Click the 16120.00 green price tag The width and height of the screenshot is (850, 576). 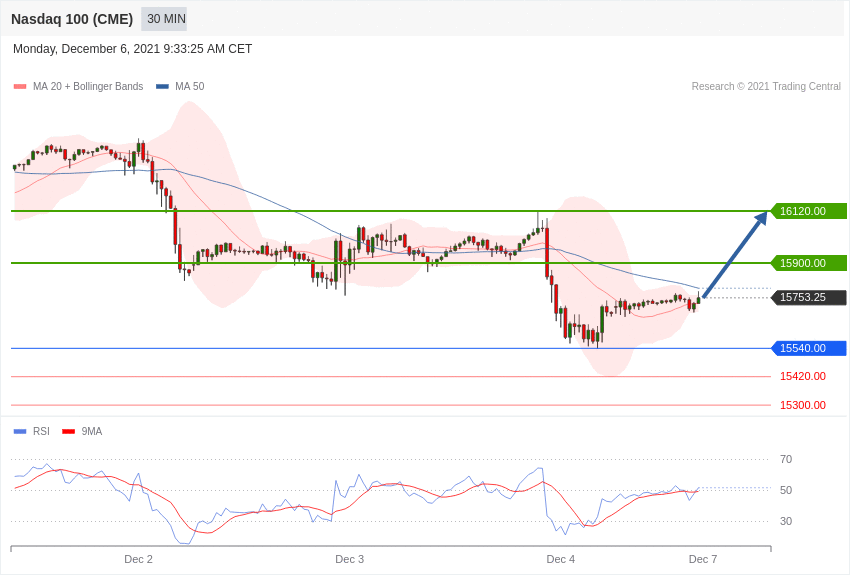(x=808, y=211)
